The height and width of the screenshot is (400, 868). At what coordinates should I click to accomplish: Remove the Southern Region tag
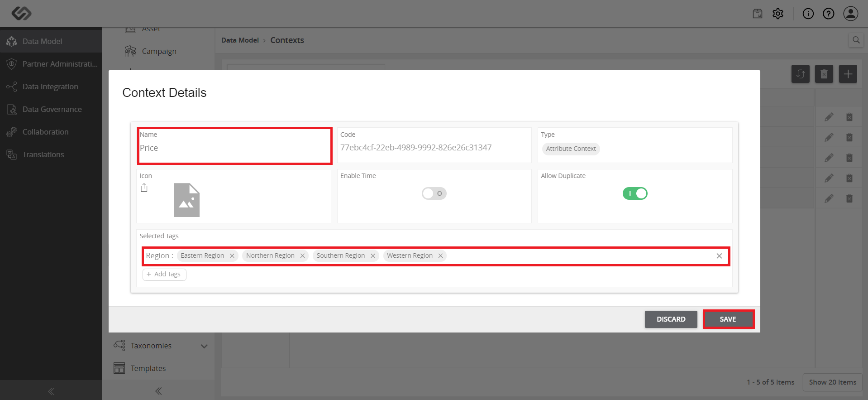pos(373,256)
